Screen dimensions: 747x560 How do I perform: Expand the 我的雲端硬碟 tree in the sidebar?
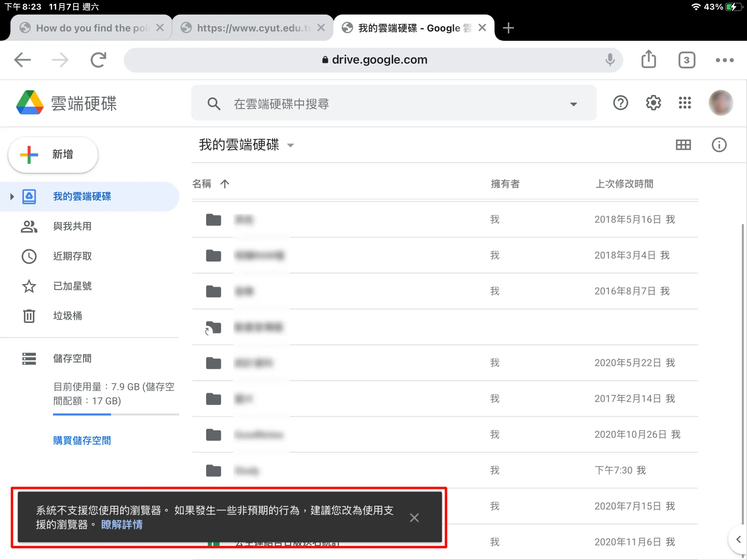12,197
